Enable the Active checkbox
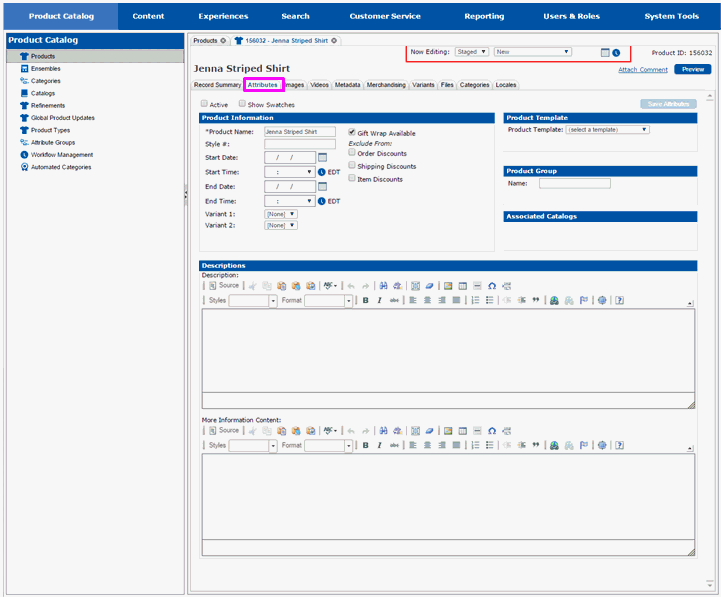 (204, 104)
